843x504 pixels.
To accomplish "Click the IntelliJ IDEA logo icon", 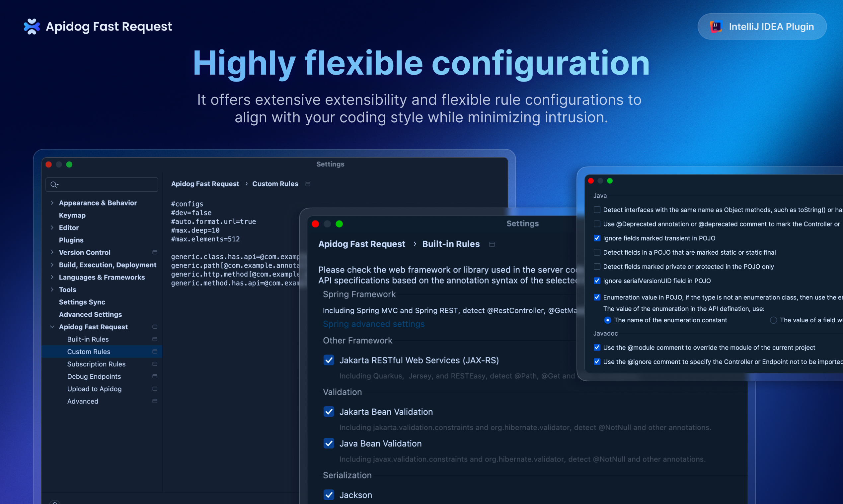I will 716,27.
